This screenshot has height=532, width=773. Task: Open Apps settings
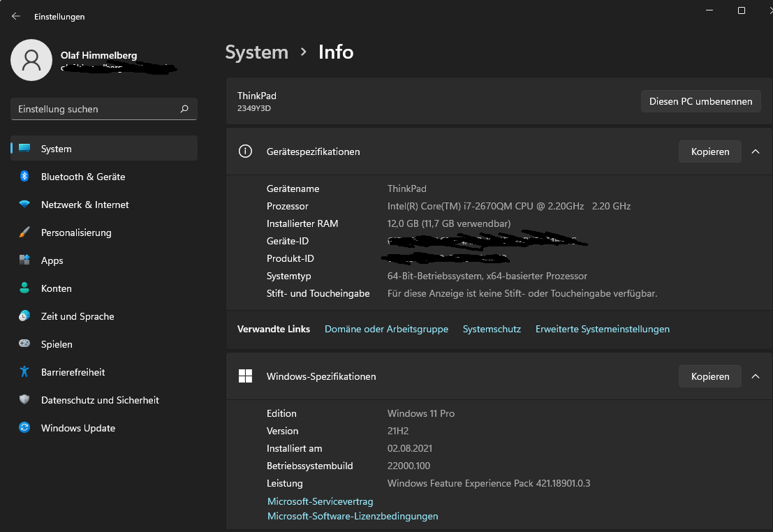104,260
